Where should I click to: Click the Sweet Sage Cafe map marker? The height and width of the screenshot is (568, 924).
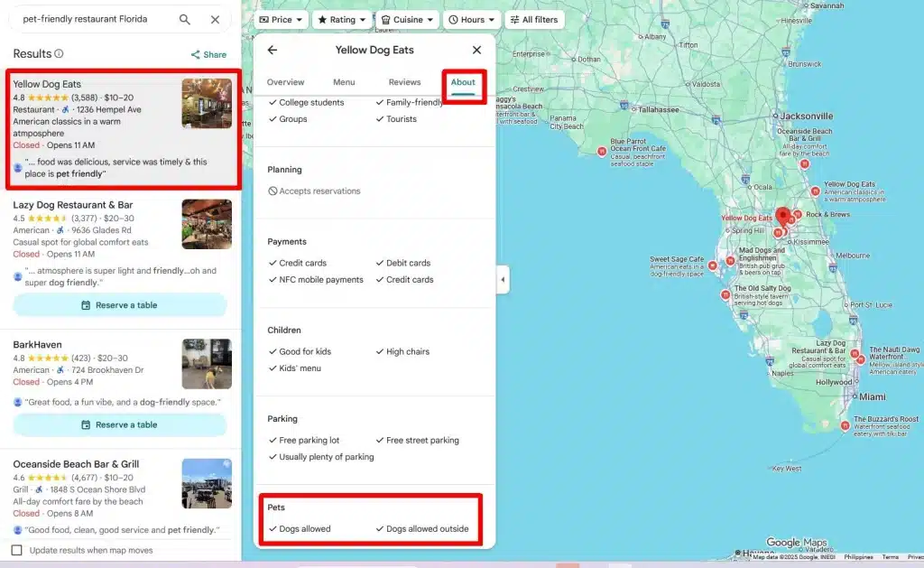coord(713,265)
